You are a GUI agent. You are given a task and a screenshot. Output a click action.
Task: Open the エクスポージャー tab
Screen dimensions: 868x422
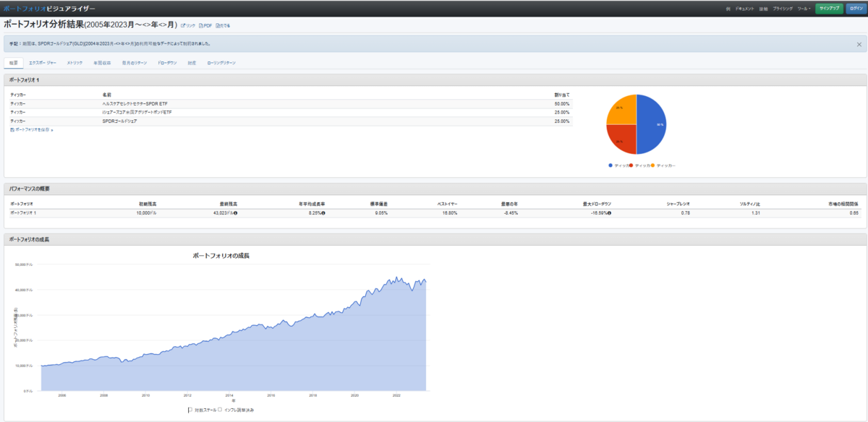(x=43, y=63)
